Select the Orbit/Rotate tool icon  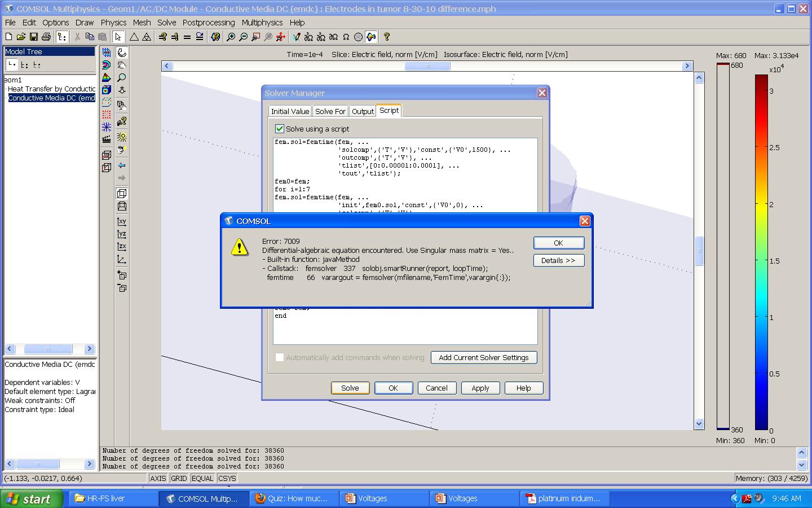[x=122, y=52]
